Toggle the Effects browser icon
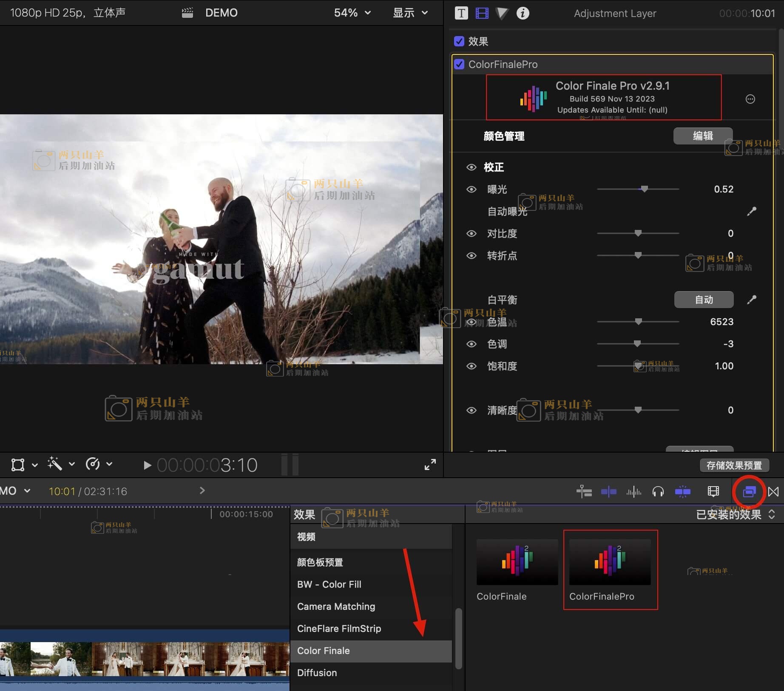This screenshot has width=784, height=691. pos(749,492)
